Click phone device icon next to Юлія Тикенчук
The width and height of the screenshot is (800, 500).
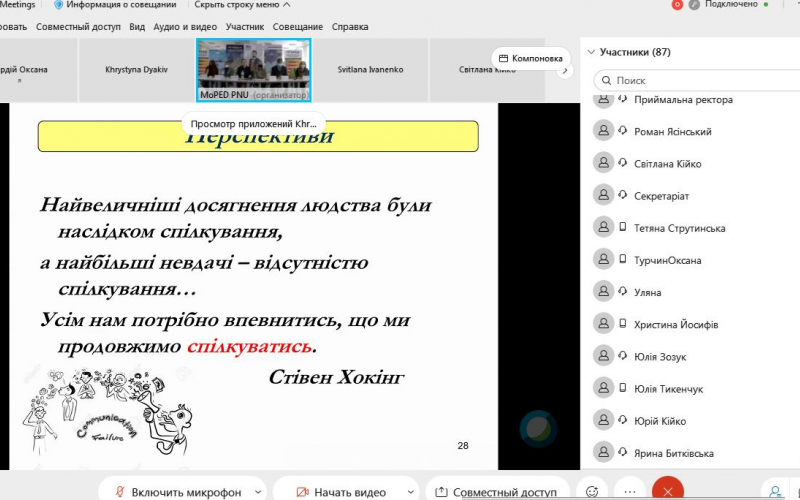click(x=622, y=388)
